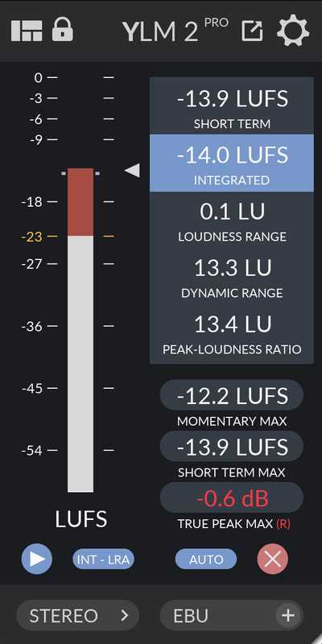Open the EBU standard dropdown
Viewport: 322px width, 644px height.
point(232,615)
